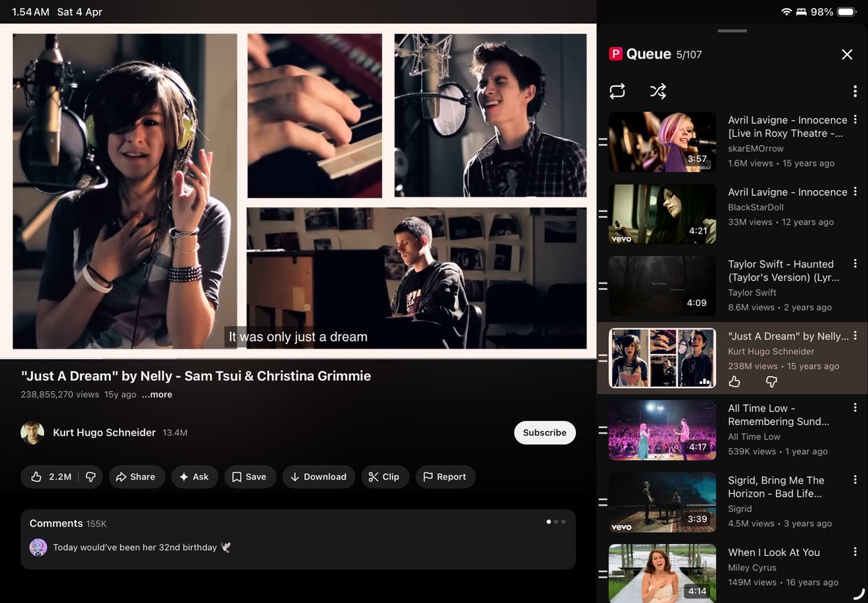Viewport: 868px width, 603px height.
Task: Dislike the video below the player
Action: [90, 476]
